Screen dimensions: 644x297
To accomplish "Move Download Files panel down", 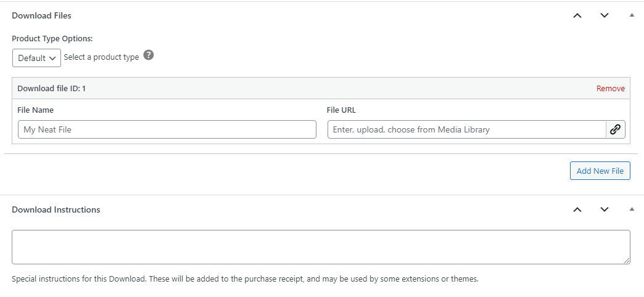I will click(604, 15).
